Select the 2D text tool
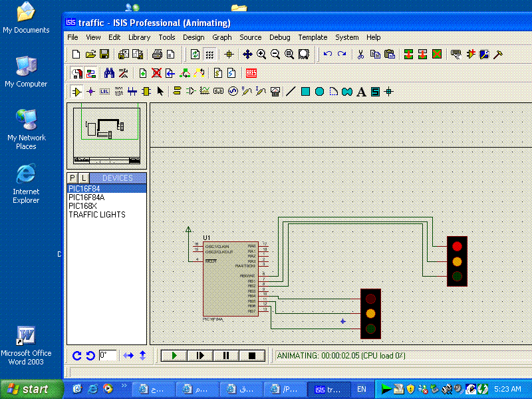The height and width of the screenshot is (399, 532). tap(361, 92)
